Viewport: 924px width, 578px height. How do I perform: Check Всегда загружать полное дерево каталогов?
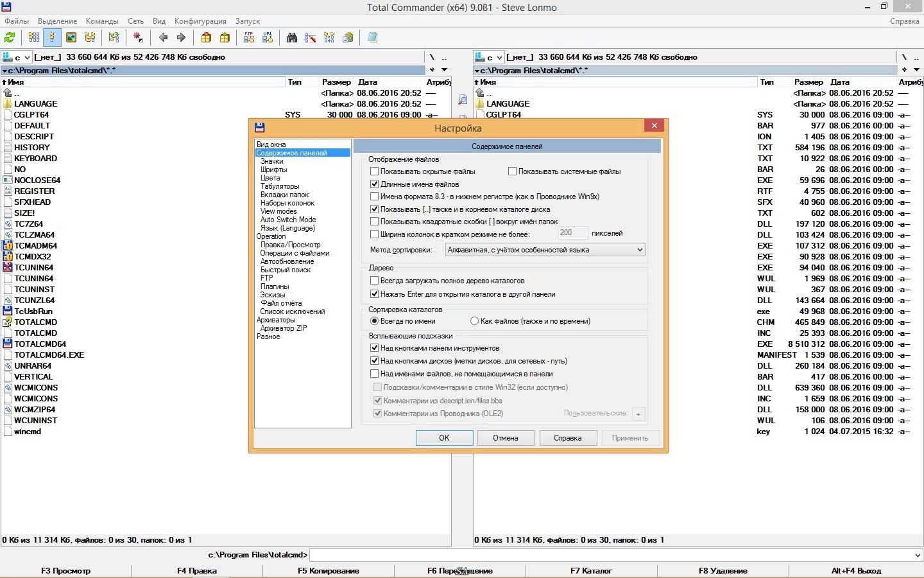375,281
